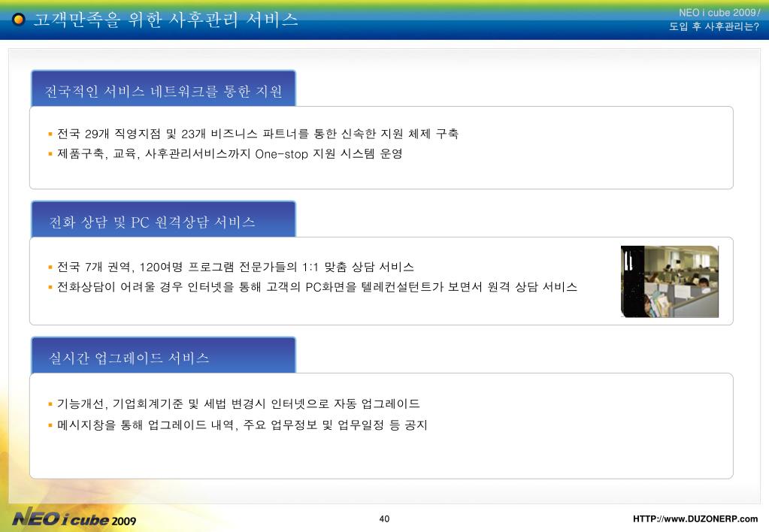
Task: Click the line 기능개선, 기업회계기준 및 세법 변경시
Action: pyautogui.click(x=238, y=404)
